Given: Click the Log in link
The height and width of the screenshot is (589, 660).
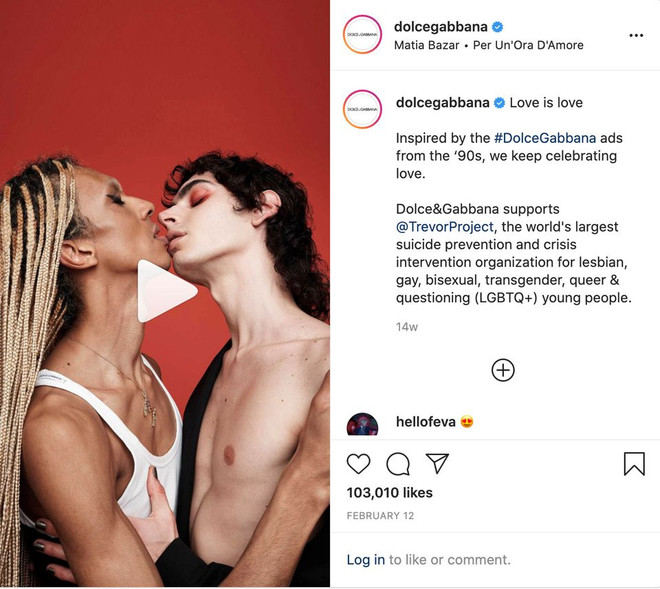Looking at the screenshot, I should pos(365,560).
